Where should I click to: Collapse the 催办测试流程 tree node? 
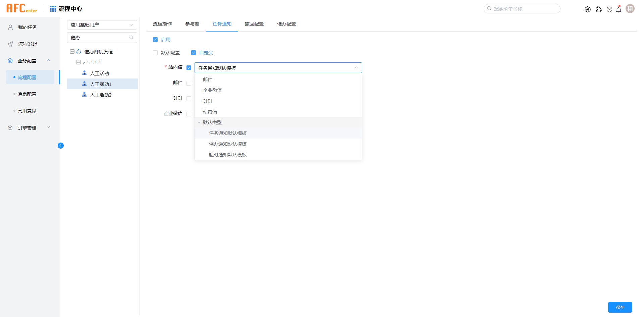72,52
